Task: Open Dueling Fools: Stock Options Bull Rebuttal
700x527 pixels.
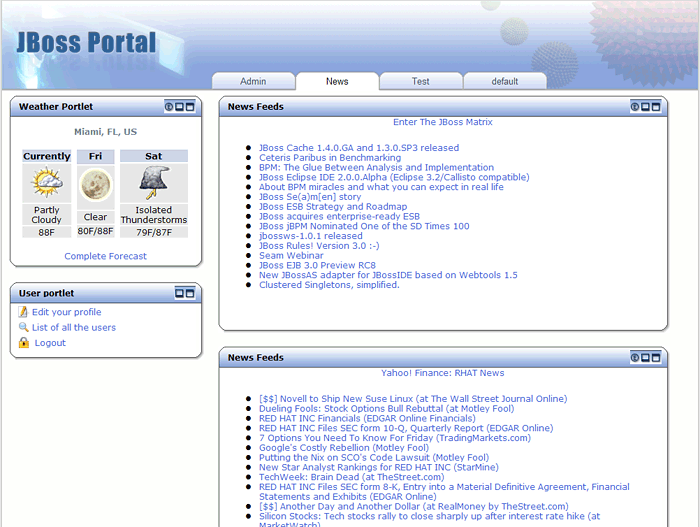Action: point(387,409)
